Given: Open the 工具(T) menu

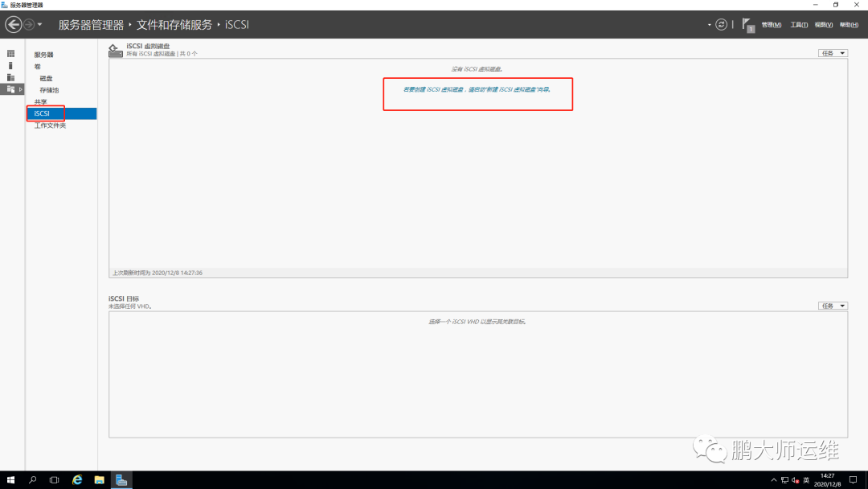Looking at the screenshot, I should pyautogui.click(x=799, y=25).
